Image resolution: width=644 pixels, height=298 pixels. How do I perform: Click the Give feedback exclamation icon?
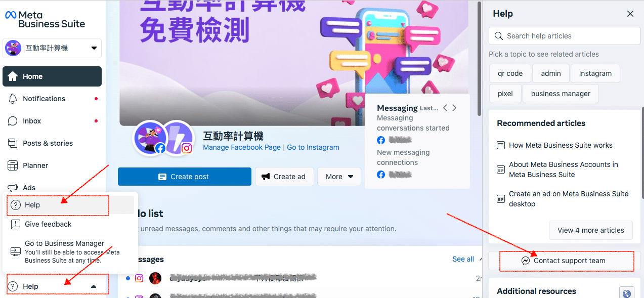click(16, 224)
